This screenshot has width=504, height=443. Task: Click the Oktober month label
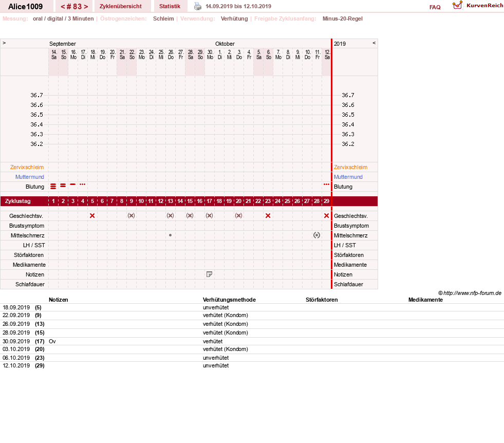225,44
